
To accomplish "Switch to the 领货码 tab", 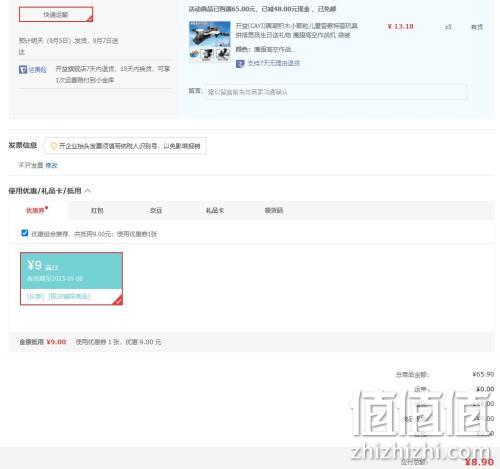I will tap(274, 210).
